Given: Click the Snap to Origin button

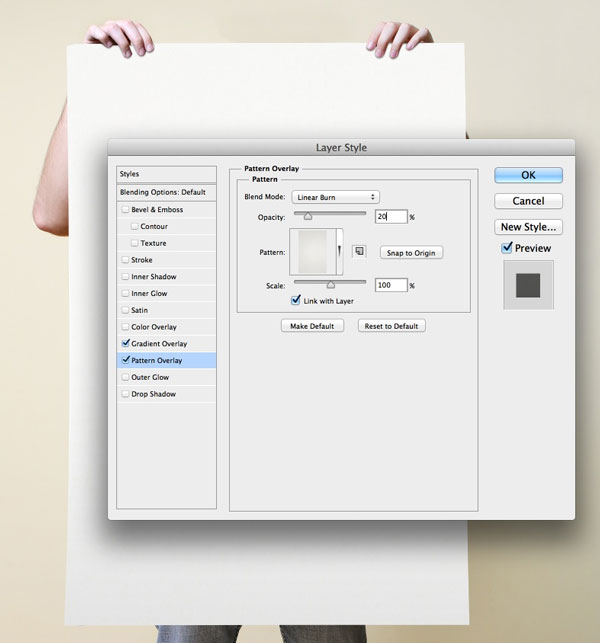Looking at the screenshot, I should [x=411, y=253].
